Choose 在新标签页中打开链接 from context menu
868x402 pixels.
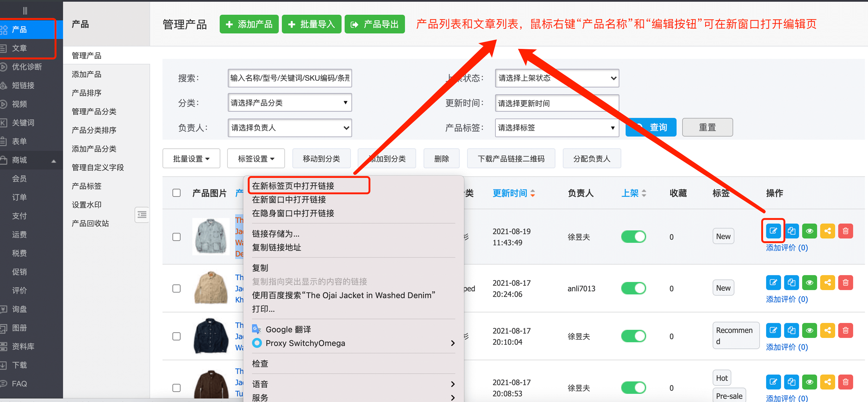(293, 186)
